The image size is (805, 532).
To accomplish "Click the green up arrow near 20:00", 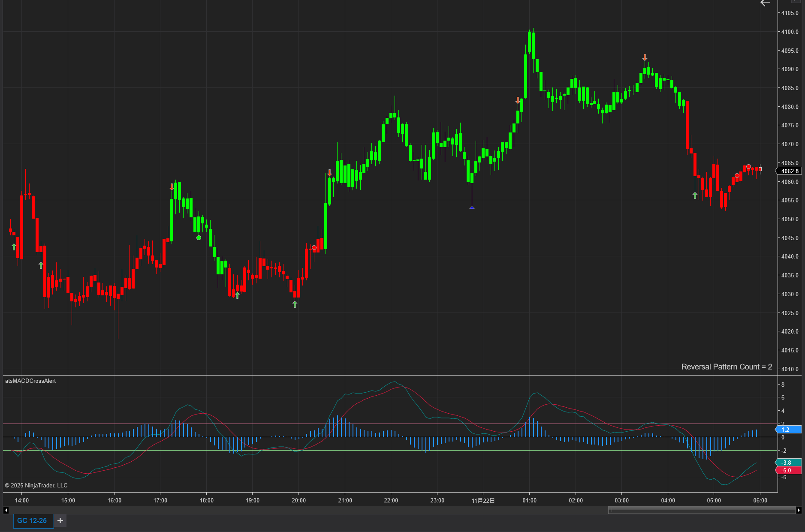I will tap(295, 304).
